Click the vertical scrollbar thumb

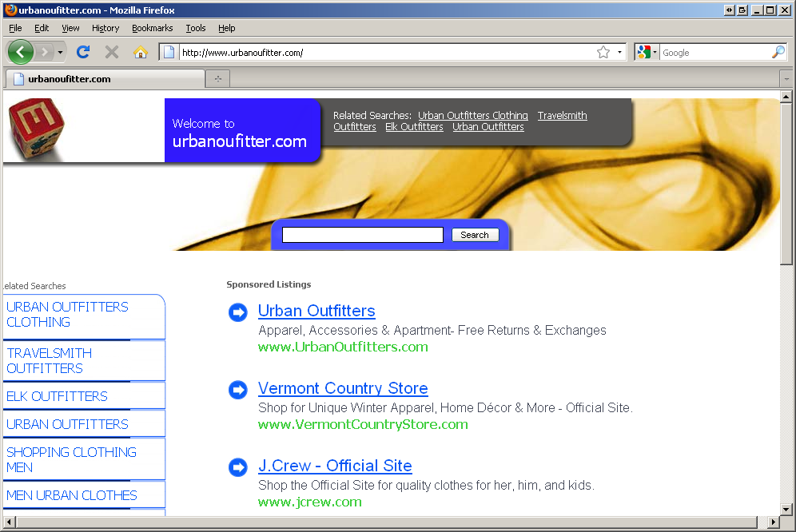(786, 183)
